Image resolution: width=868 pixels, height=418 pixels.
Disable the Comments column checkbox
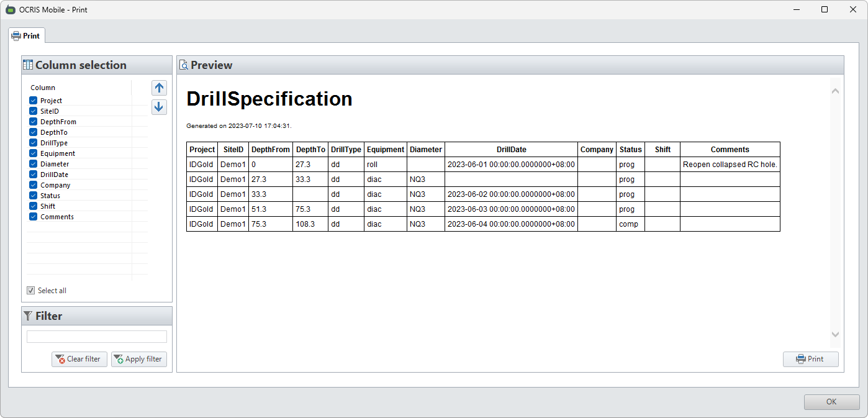[x=34, y=217]
